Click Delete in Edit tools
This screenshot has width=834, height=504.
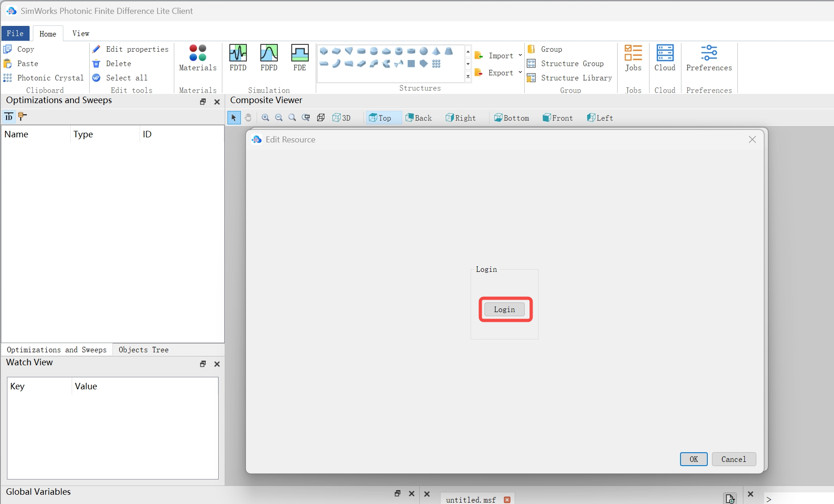112,63
